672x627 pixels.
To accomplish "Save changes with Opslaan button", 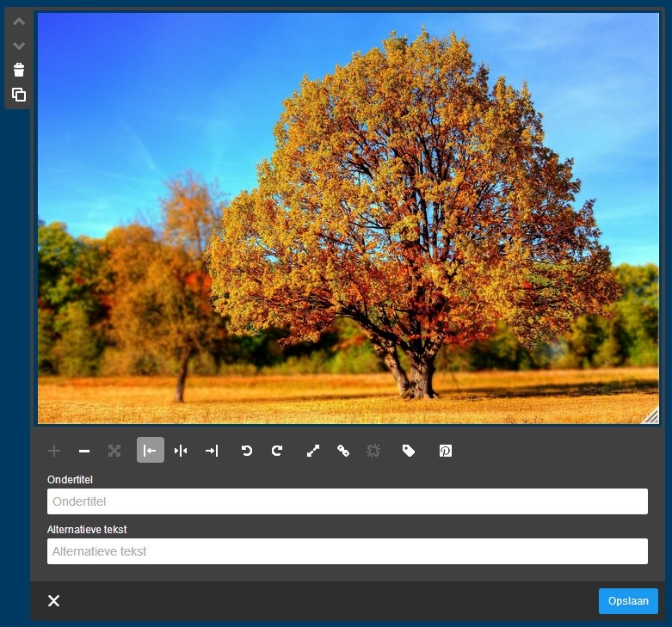I will click(628, 601).
